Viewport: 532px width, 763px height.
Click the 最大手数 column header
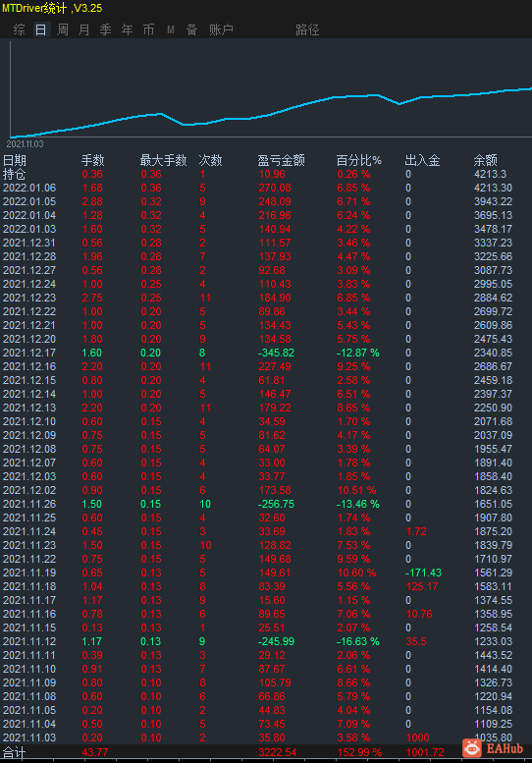click(163, 160)
